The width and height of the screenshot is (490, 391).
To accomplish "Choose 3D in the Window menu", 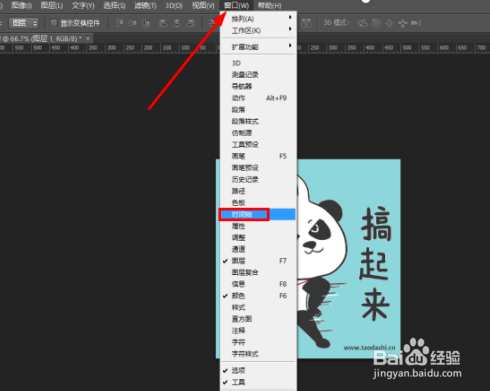I will point(258,63).
